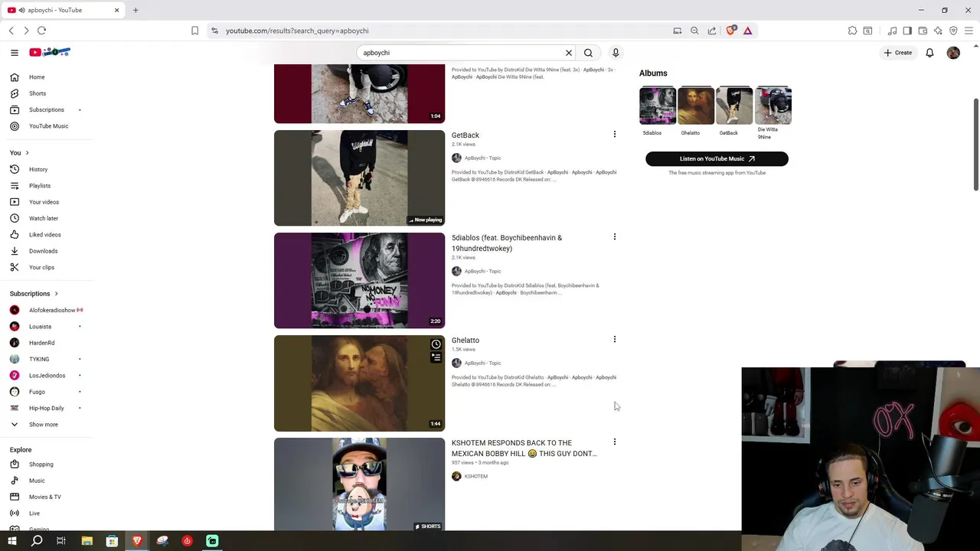980x551 pixels.
Task: Play the Ghelatto video thumbnail
Action: point(359,383)
